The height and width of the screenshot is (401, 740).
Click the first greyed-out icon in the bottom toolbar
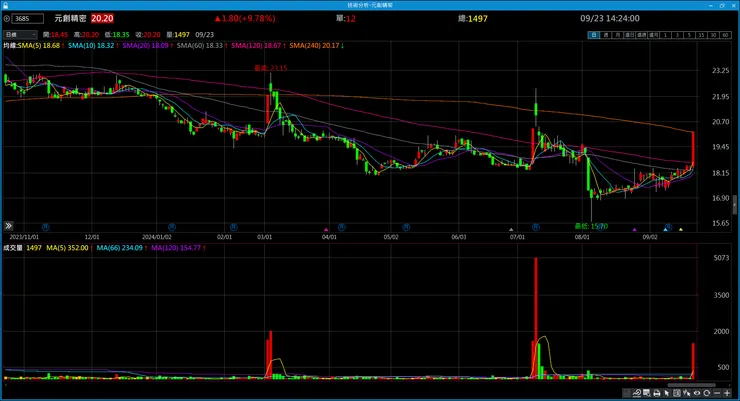(626, 393)
